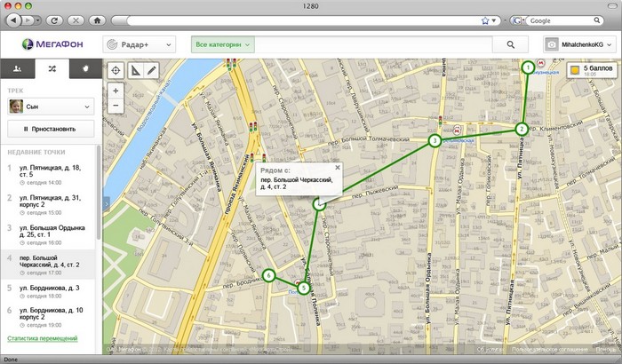The height and width of the screenshot is (364, 622).
Task: Collapse the sidebar with the edge arrow
Action: coord(105,203)
